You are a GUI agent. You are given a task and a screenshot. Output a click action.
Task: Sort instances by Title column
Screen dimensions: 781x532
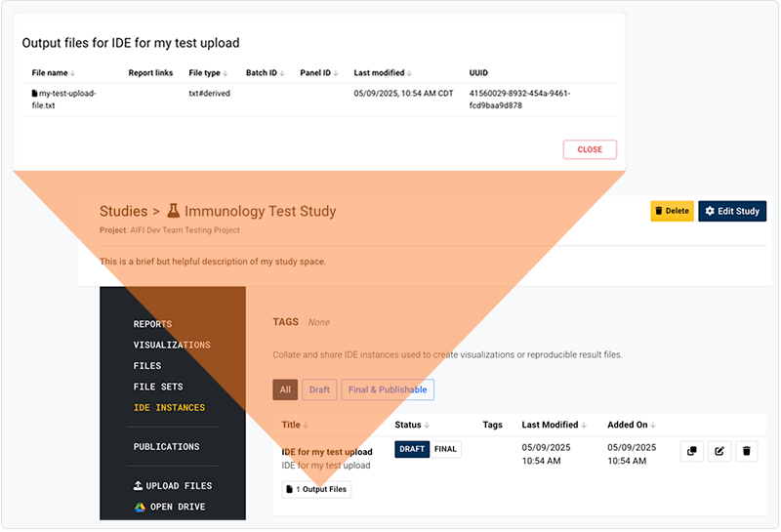coord(295,425)
